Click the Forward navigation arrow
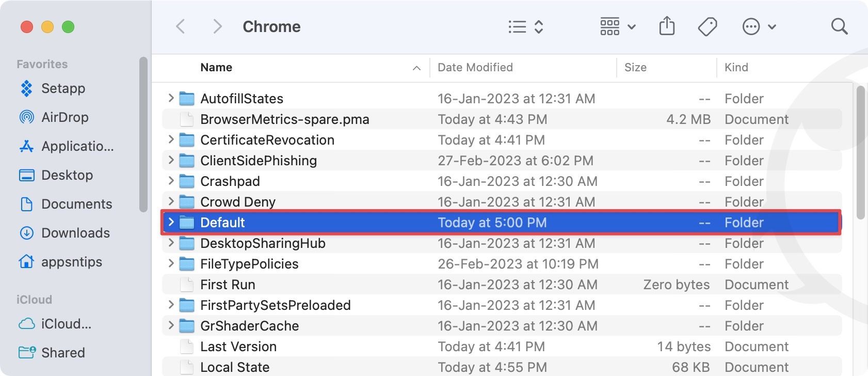Screen dimensions: 868x376 coord(217,27)
